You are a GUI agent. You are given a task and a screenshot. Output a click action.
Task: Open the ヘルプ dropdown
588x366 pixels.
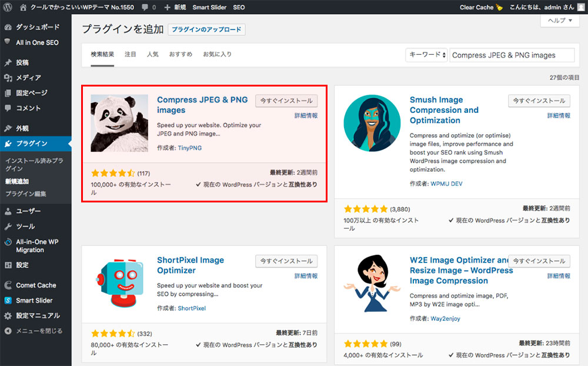560,20
